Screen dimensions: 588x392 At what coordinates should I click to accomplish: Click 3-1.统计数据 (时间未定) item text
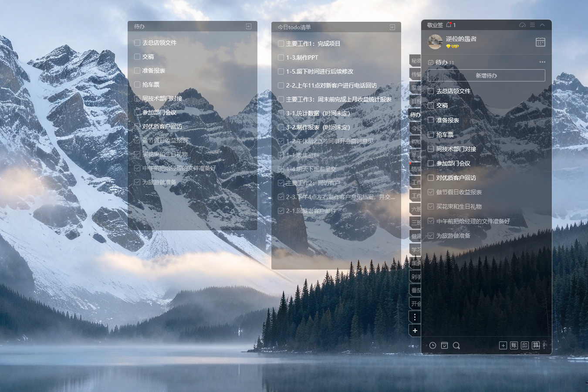coord(318,113)
